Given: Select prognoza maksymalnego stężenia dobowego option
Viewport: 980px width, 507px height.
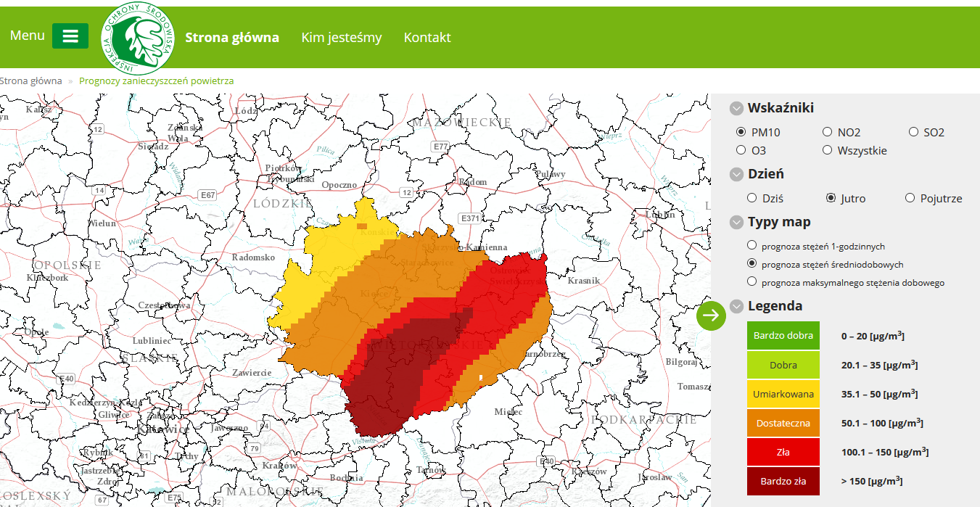Looking at the screenshot, I should click(752, 281).
